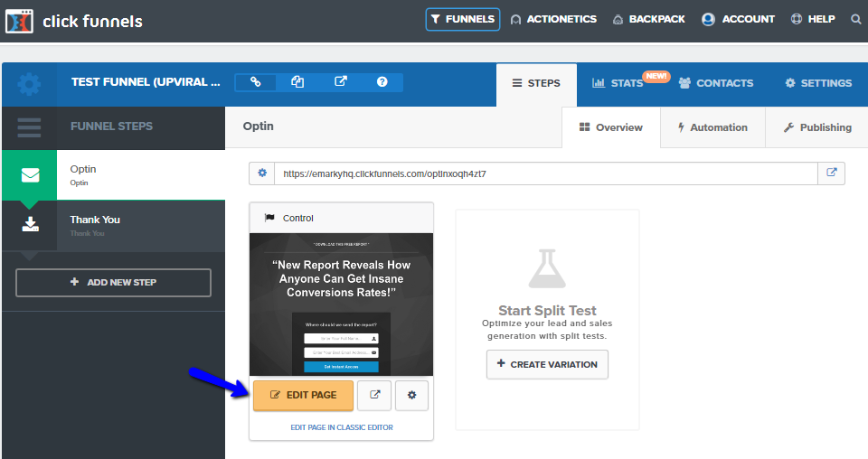Click the ClickFunnels logo icon
Viewport: 868px width, 459px height.
pyautogui.click(x=19, y=21)
